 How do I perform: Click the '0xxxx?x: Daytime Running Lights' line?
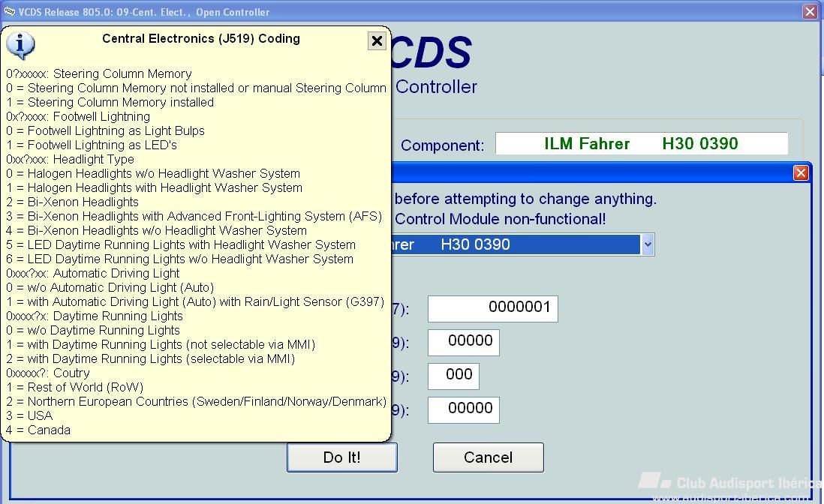94,316
